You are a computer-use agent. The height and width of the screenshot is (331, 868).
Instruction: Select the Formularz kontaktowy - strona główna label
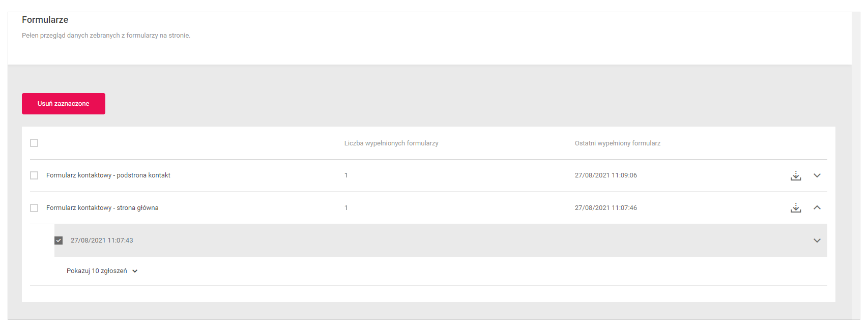click(102, 208)
